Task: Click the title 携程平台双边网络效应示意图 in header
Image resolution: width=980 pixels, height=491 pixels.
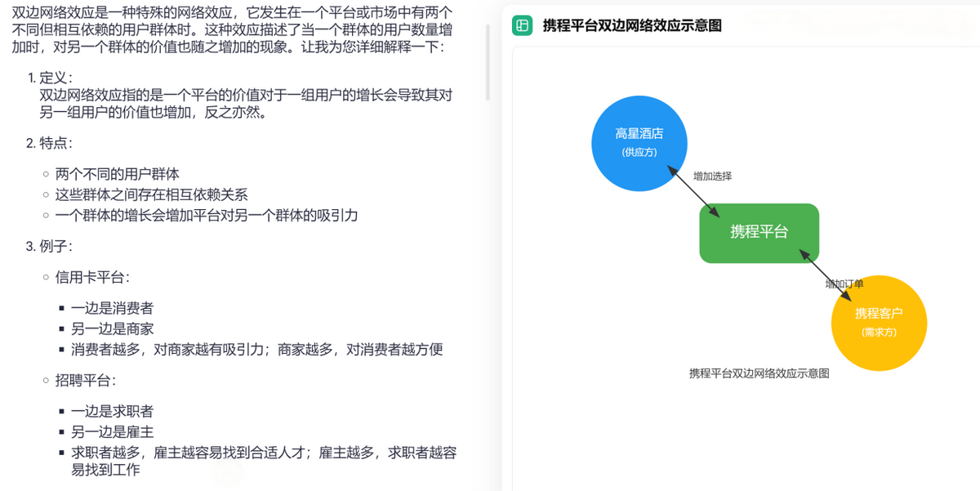Action: point(632,25)
